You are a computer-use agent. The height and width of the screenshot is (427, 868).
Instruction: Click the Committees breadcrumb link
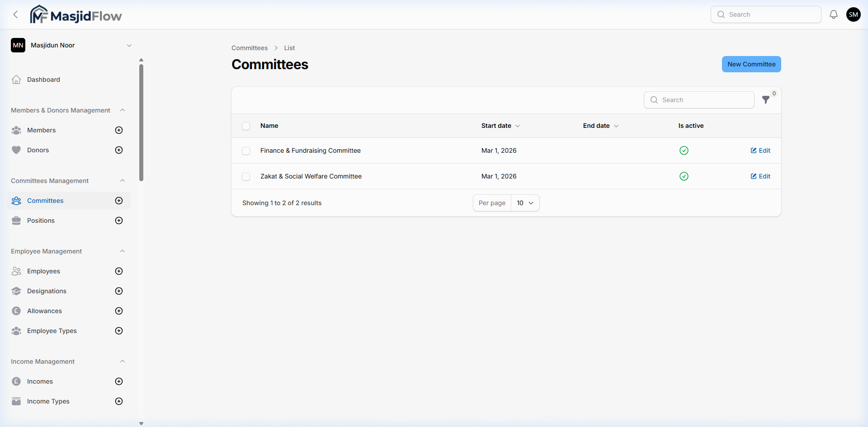click(249, 47)
